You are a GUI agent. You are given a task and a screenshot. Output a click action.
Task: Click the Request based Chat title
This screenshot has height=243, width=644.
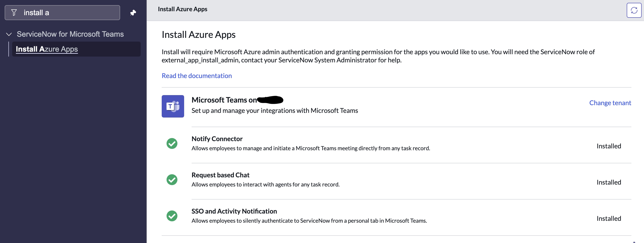pos(220,175)
